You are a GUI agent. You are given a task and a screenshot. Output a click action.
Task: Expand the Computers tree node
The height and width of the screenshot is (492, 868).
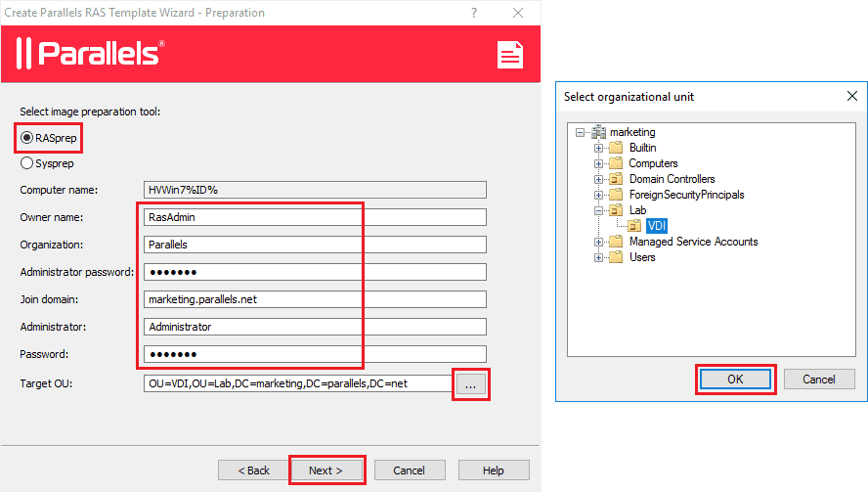point(598,163)
